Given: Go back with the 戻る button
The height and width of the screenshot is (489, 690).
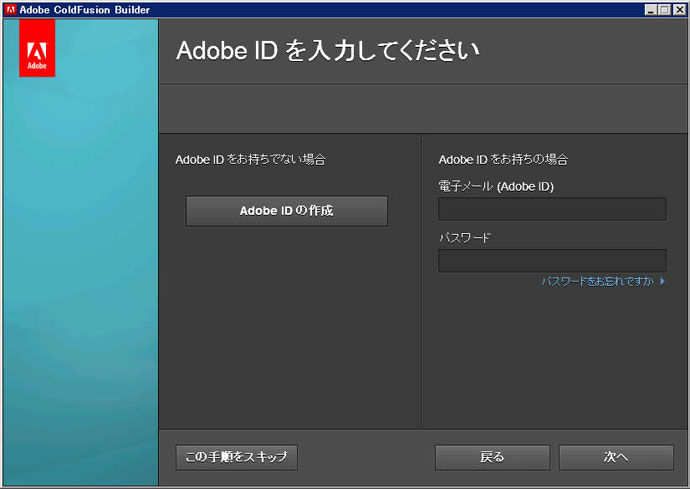Looking at the screenshot, I should (x=492, y=457).
